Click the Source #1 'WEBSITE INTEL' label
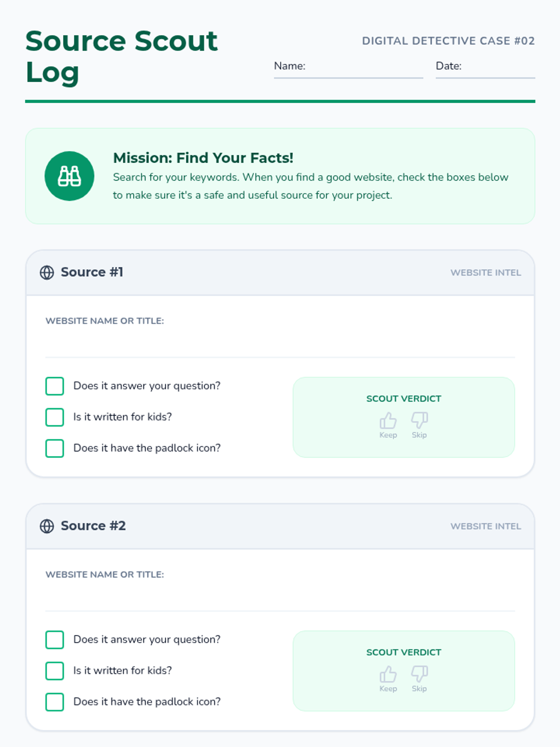This screenshot has width=560, height=747. [485, 273]
